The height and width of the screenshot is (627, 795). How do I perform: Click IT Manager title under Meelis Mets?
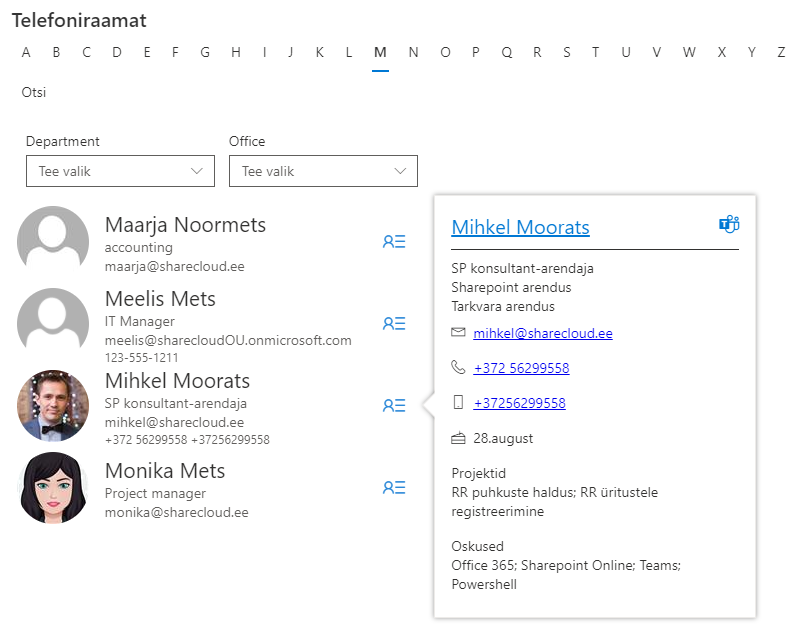139,321
